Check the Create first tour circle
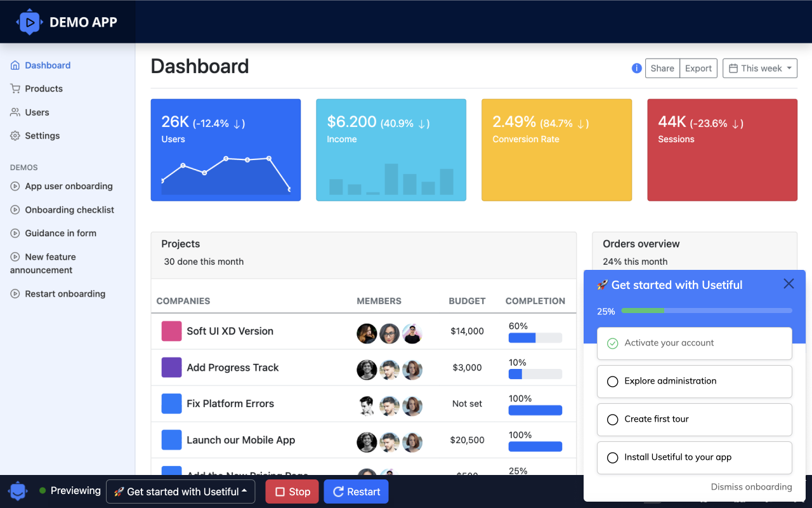The width and height of the screenshot is (812, 508). click(612, 419)
